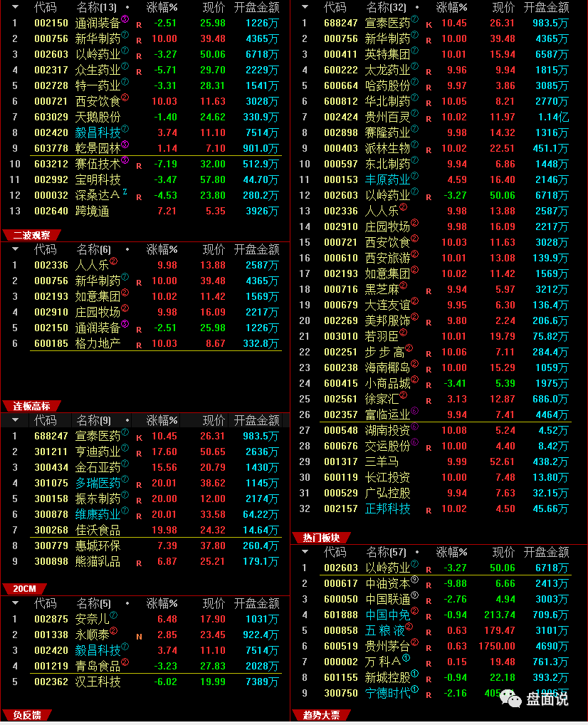The image size is (588, 725).
Task: Switch to the 连板高标 tab
Action: 31,407
